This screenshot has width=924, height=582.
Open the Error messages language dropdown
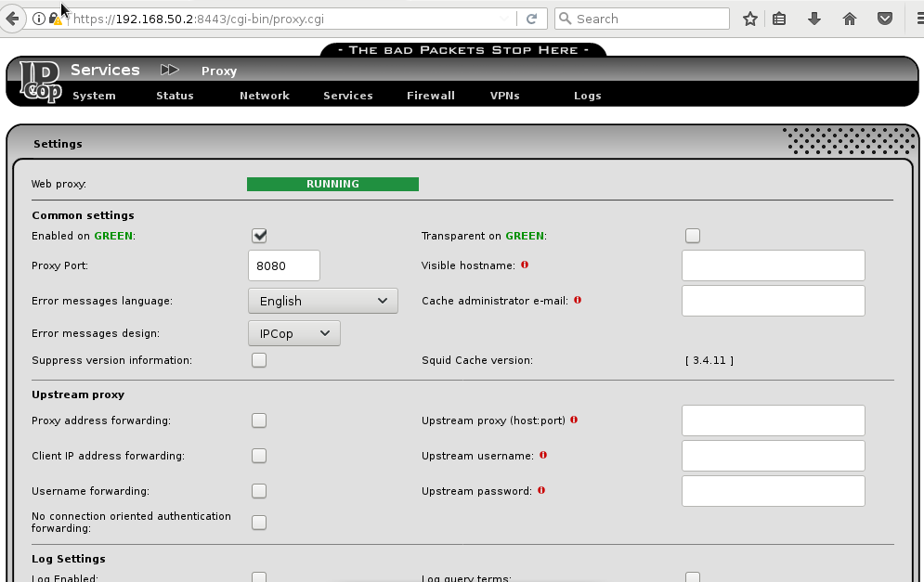pos(322,300)
